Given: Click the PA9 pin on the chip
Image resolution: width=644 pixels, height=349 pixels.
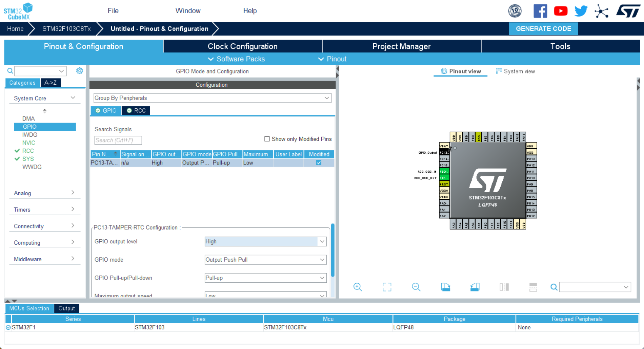Looking at the screenshot, I should click(x=531, y=184).
